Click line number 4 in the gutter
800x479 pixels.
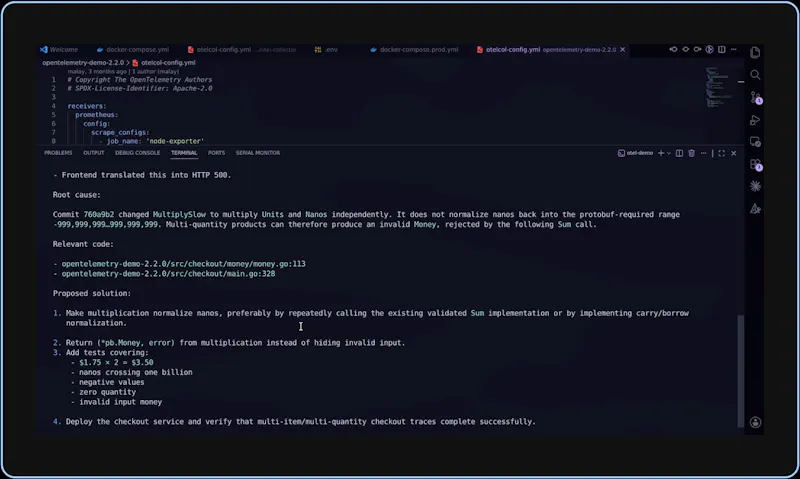pos(53,106)
